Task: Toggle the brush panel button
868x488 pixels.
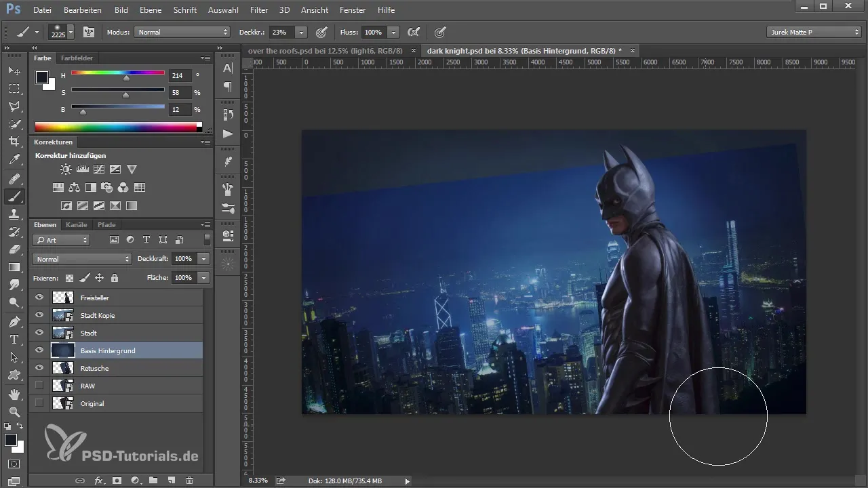Action: (88, 32)
